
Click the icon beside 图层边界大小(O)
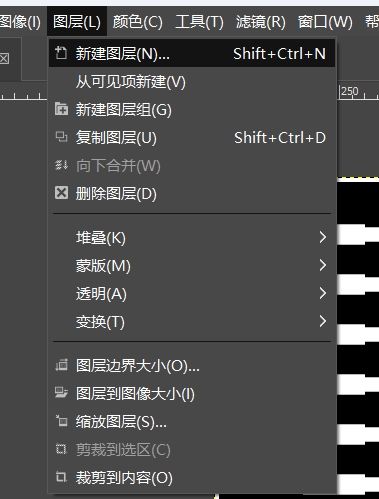(61, 365)
